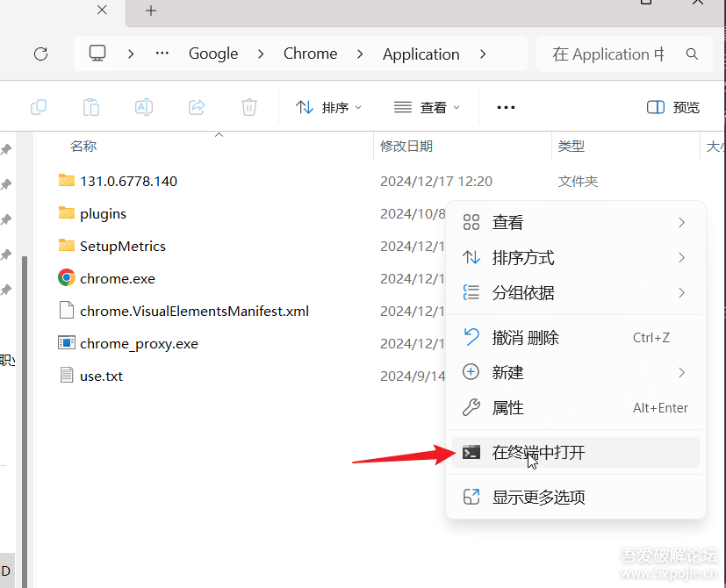This screenshot has height=588, width=726.
Task: Open the breadcrumb ellipsis for hidden path folders
Action: tap(162, 54)
